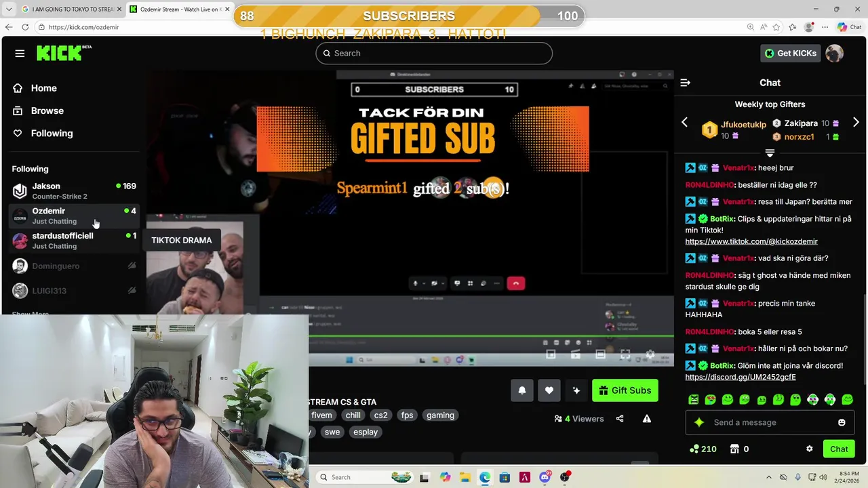The image size is (868, 488).
Task: Open video player settings gear
Action: click(x=650, y=354)
